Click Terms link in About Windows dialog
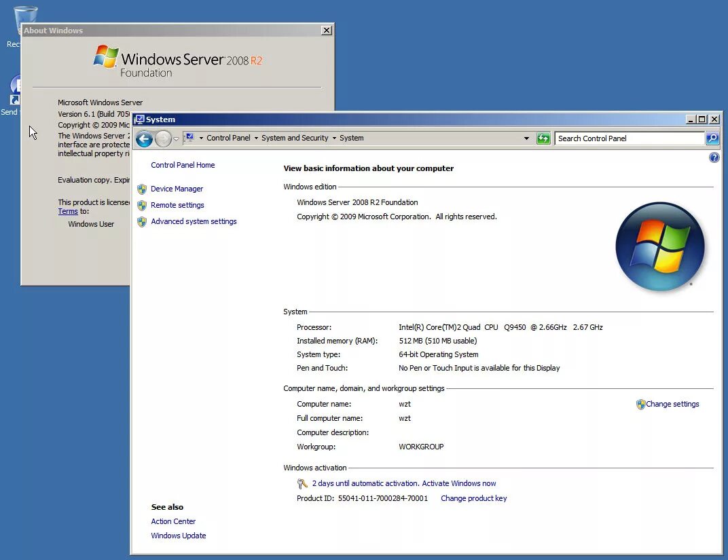Screen dimensions: 728x560 68,211
